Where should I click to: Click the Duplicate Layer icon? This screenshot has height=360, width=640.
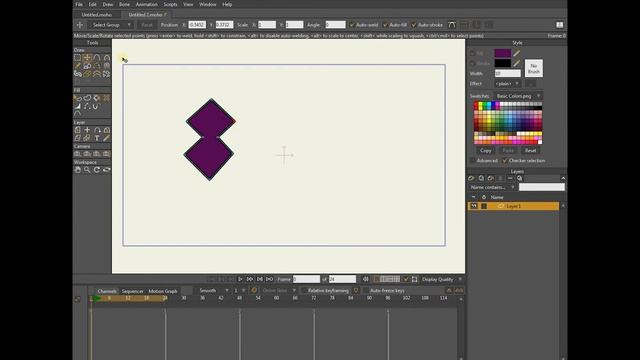(x=481, y=178)
